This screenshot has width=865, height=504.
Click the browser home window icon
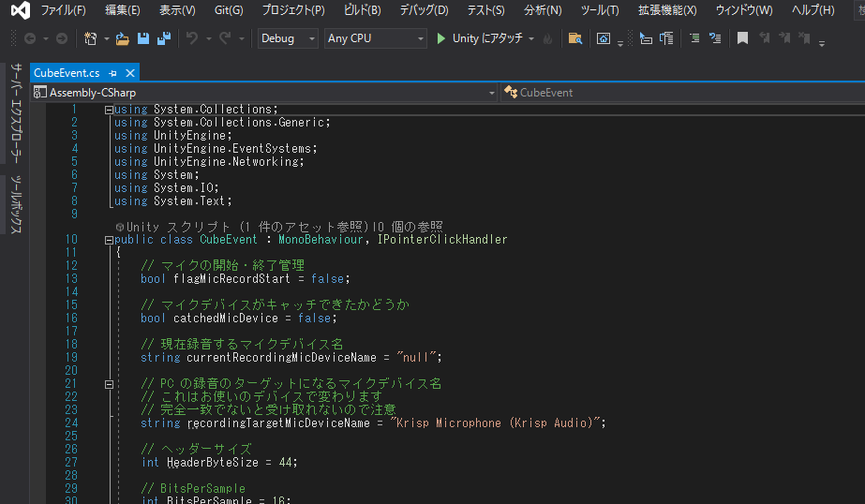point(604,38)
